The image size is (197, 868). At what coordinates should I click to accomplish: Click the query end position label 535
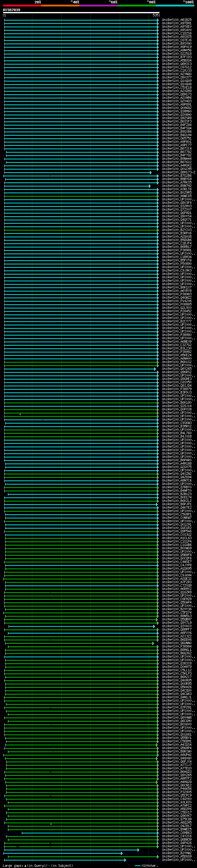tap(155, 15)
